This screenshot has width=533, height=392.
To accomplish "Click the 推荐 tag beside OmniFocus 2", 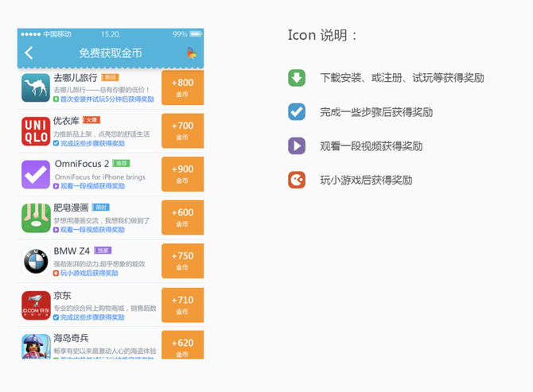I will coord(121,163).
